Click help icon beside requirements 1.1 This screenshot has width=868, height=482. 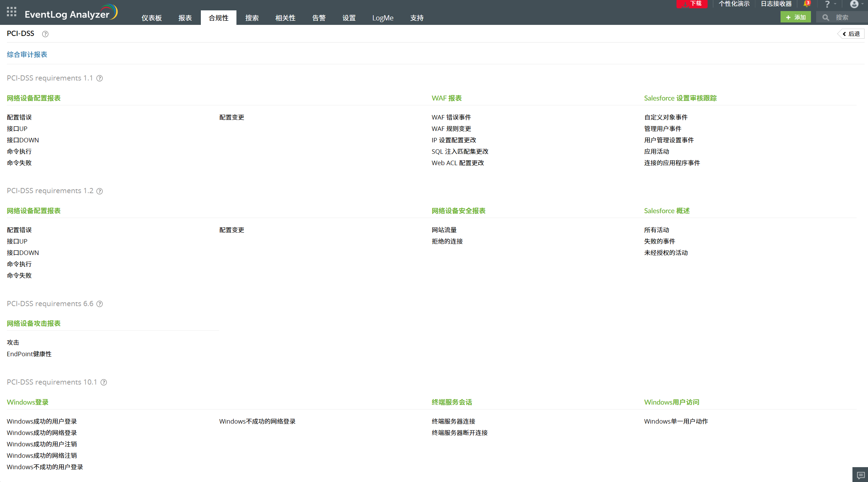click(x=100, y=78)
